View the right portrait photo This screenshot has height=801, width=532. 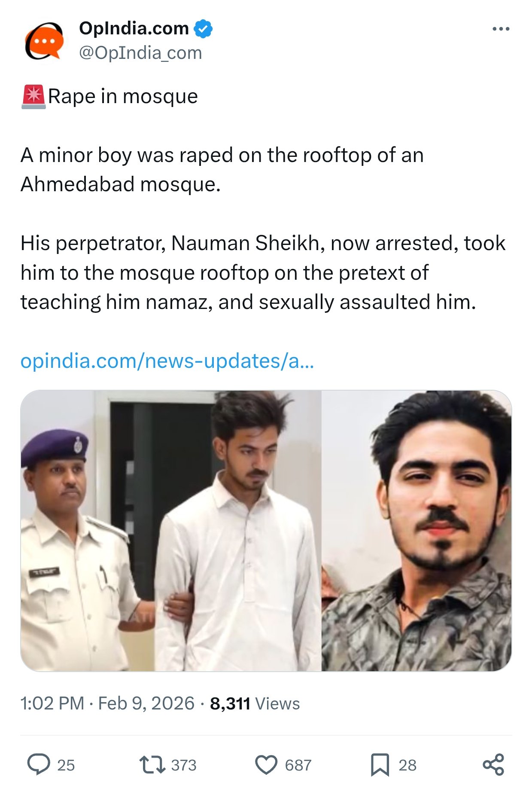click(x=416, y=530)
